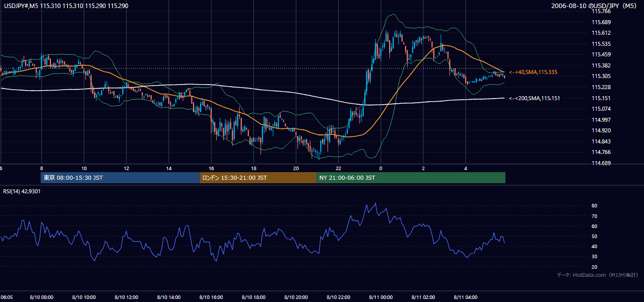Click RSI scale value 50
The width and height of the screenshot is (644, 302).
coord(595,237)
